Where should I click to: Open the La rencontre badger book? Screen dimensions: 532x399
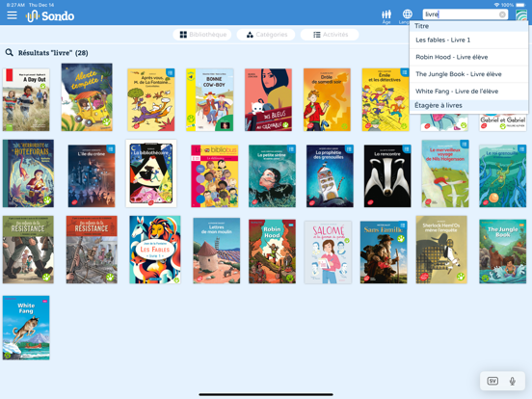coord(387,175)
